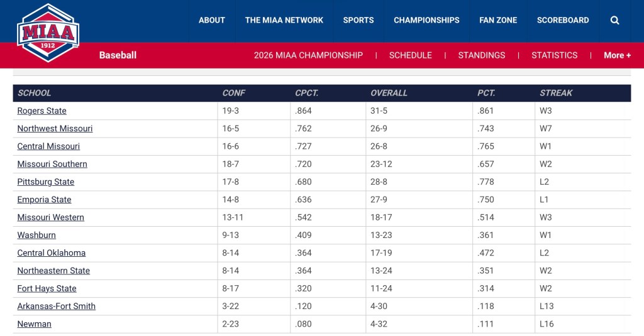Open THE MIAA NETWORK menu

coord(284,20)
